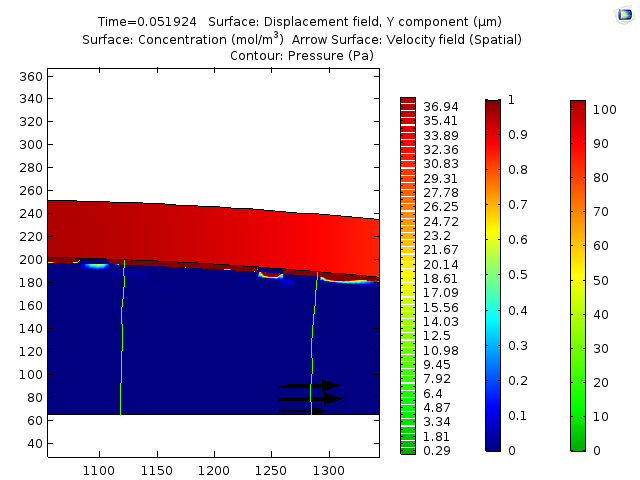Click the 36.94 maximum contour legend value
Screen dimensions: 640x480
(x=440, y=106)
